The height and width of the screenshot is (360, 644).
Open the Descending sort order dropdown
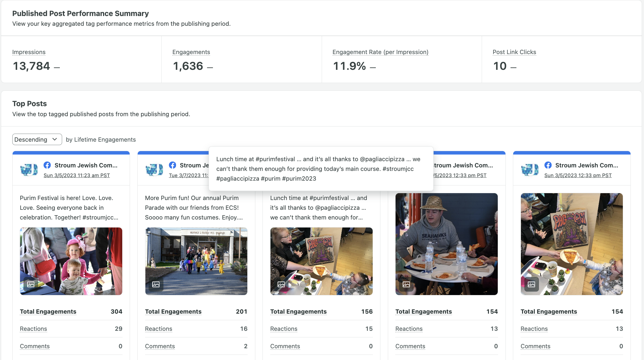point(37,139)
